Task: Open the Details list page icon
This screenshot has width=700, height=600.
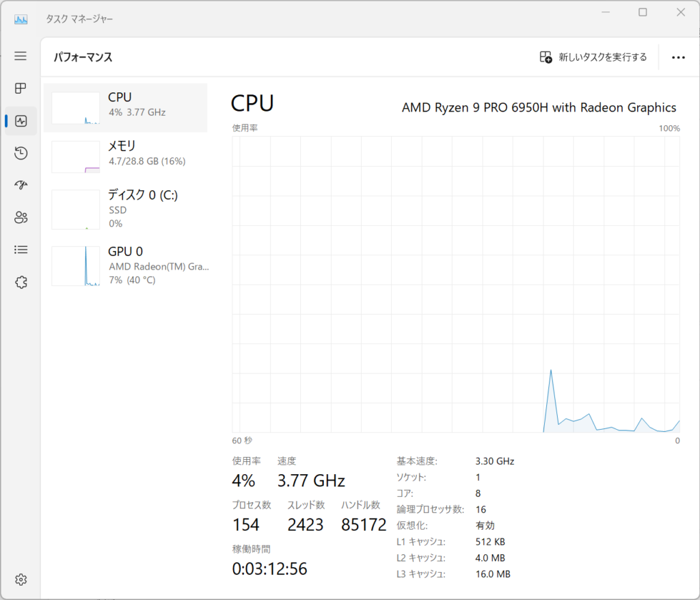Action: pos(21,249)
